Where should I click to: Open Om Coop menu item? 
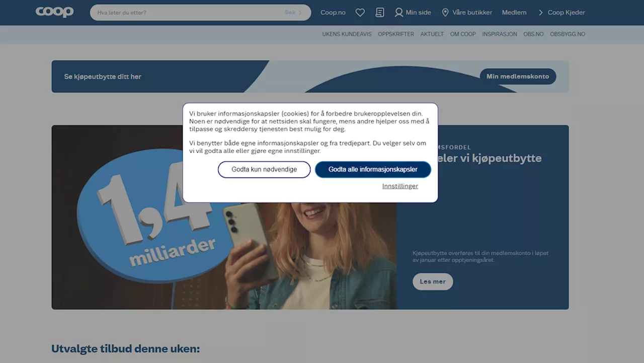(463, 34)
